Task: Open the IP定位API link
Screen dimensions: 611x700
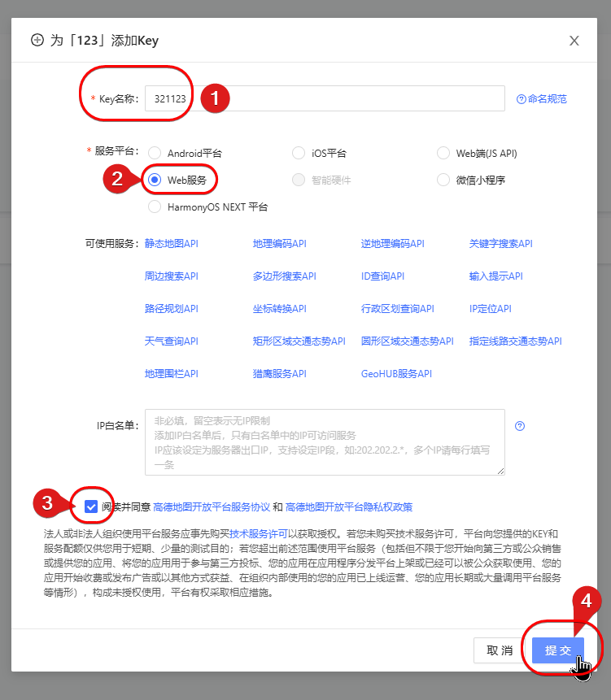Action: (491, 309)
